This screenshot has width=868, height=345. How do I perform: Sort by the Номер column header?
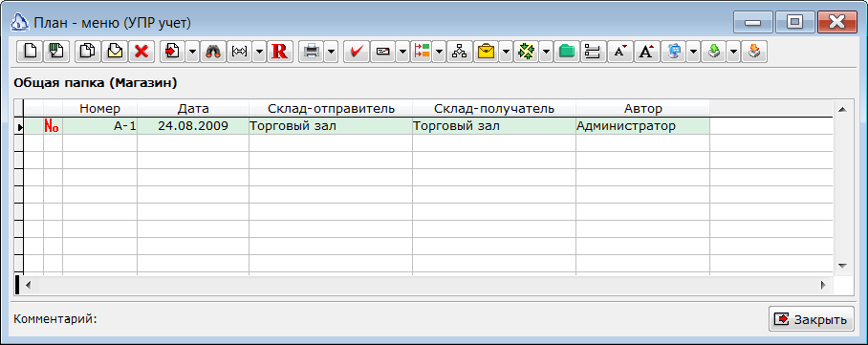coord(99,109)
